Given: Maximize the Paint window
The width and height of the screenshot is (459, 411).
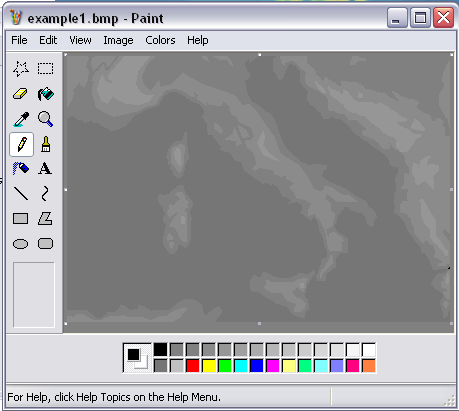Looking at the screenshot, I should (420, 18).
